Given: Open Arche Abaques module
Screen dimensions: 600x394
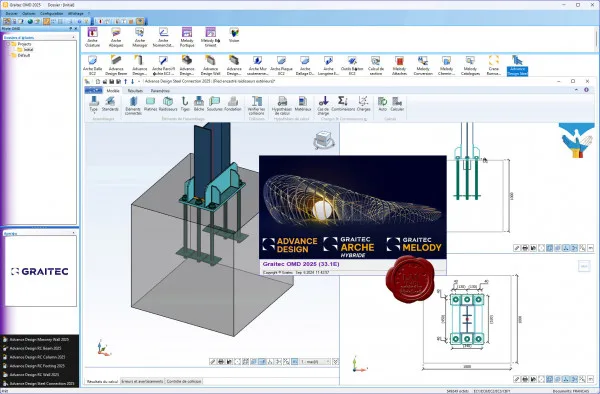Looking at the screenshot, I should click(116, 37).
